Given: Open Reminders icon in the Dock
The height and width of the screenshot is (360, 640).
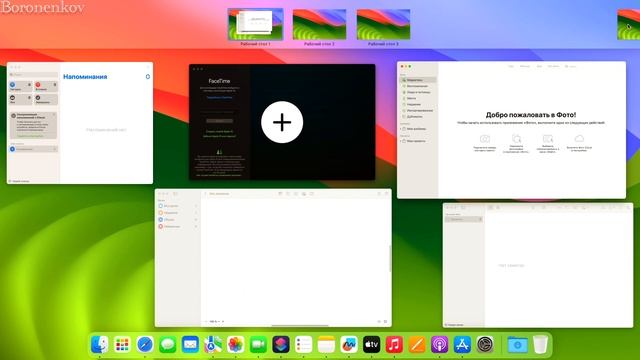Looking at the screenshot, I should click(x=304, y=345).
